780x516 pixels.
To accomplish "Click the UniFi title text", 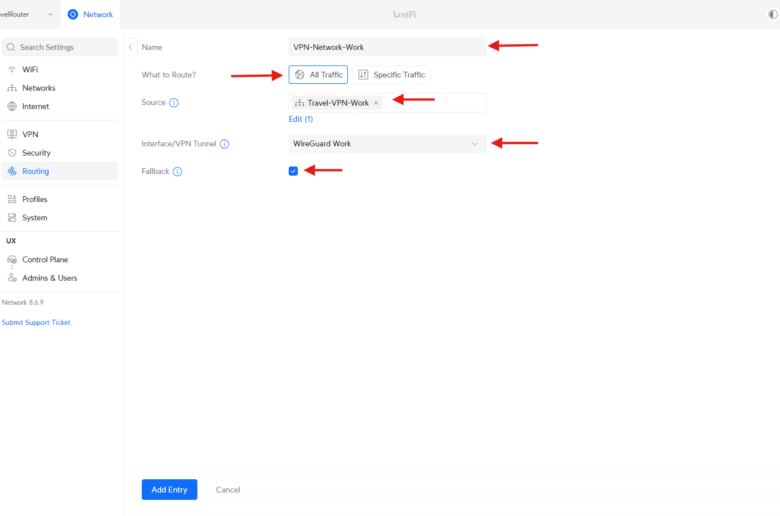I will pyautogui.click(x=404, y=14).
